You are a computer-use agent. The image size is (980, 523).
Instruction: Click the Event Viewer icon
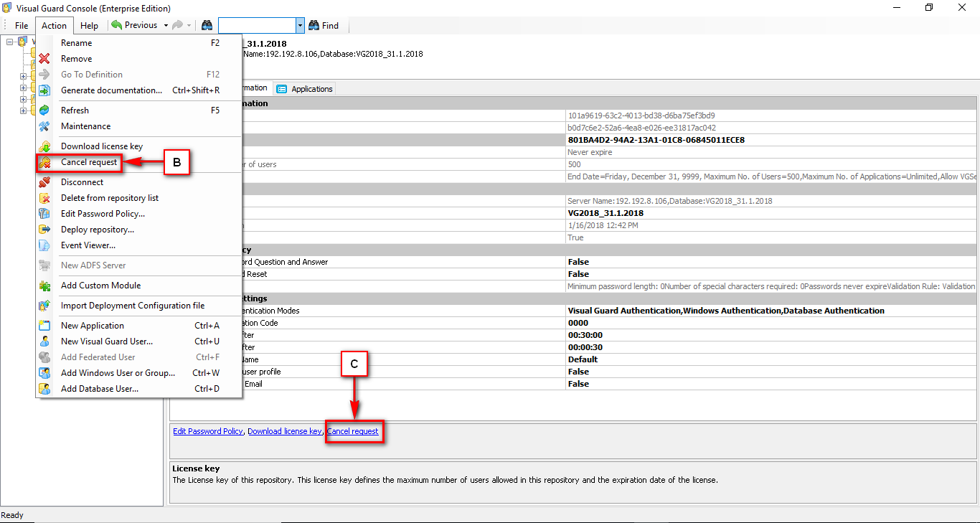pos(44,245)
